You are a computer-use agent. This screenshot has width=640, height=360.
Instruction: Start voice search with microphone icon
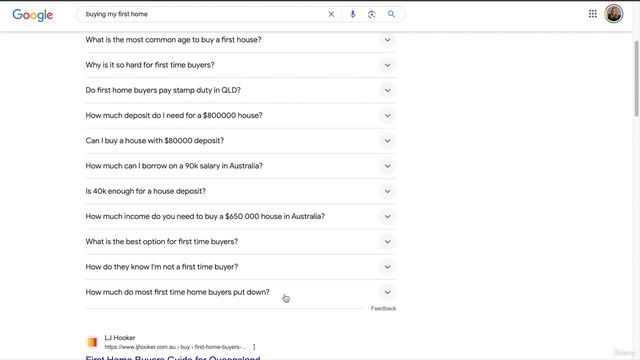click(x=353, y=14)
